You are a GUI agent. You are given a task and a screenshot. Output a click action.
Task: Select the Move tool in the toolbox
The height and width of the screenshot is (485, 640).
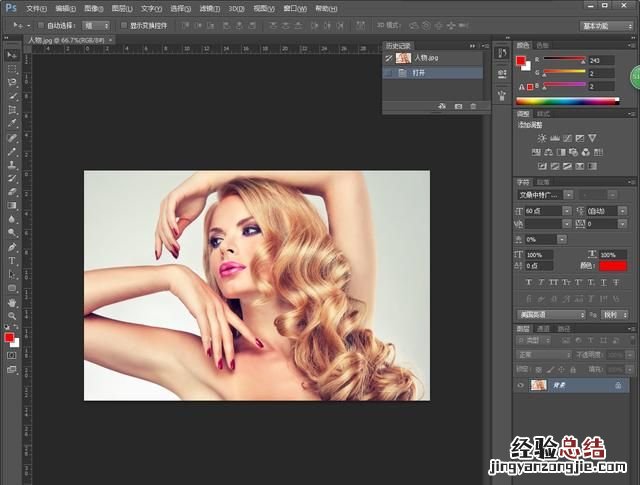click(12, 55)
